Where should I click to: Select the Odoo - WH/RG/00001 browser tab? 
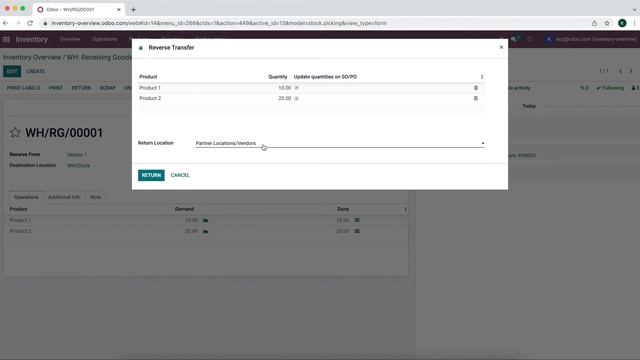click(79, 9)
